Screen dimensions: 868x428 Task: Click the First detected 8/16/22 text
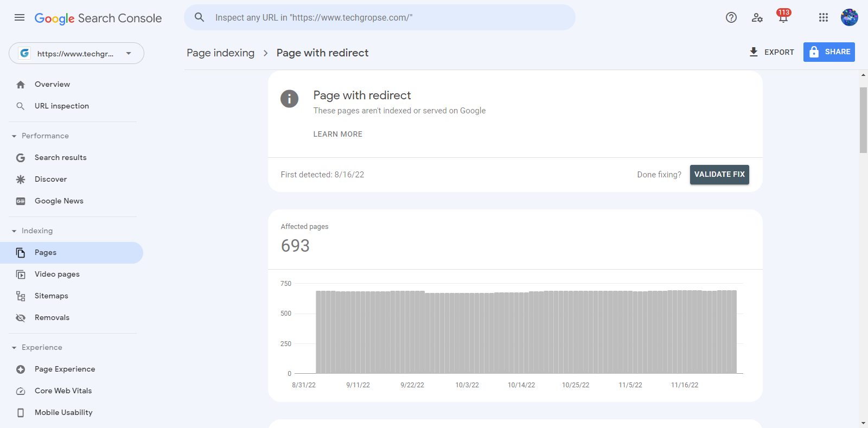(322, 175)
